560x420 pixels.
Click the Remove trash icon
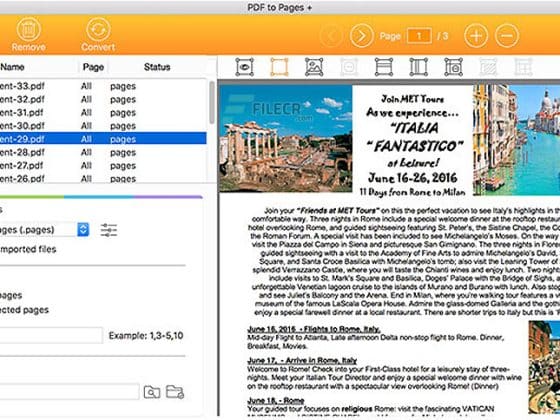[x=28, y=30]
